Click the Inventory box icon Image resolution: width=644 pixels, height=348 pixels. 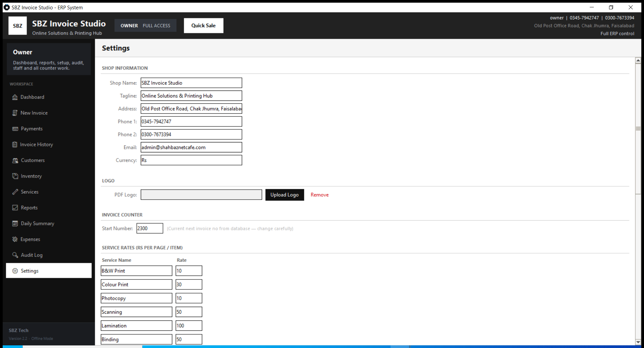(x=15, y=176)
